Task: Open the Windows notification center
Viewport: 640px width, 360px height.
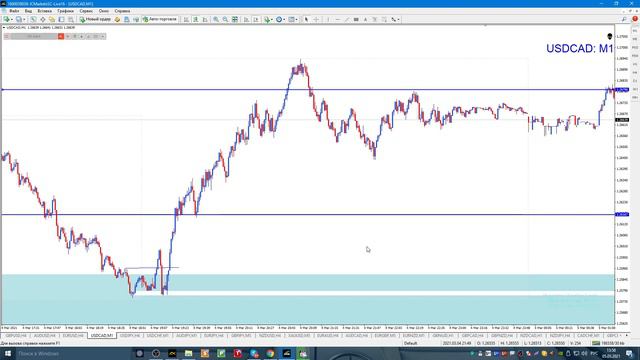Action: [629, 353]
